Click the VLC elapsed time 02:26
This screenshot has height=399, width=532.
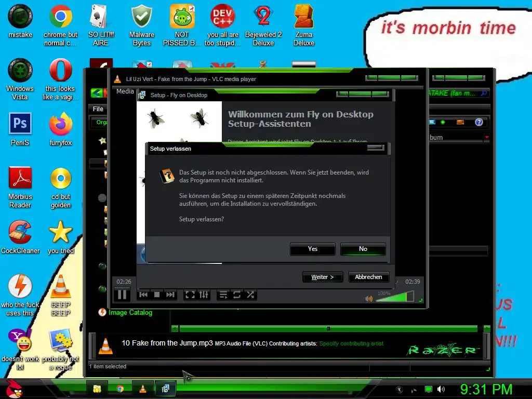[x=124, y=282]
